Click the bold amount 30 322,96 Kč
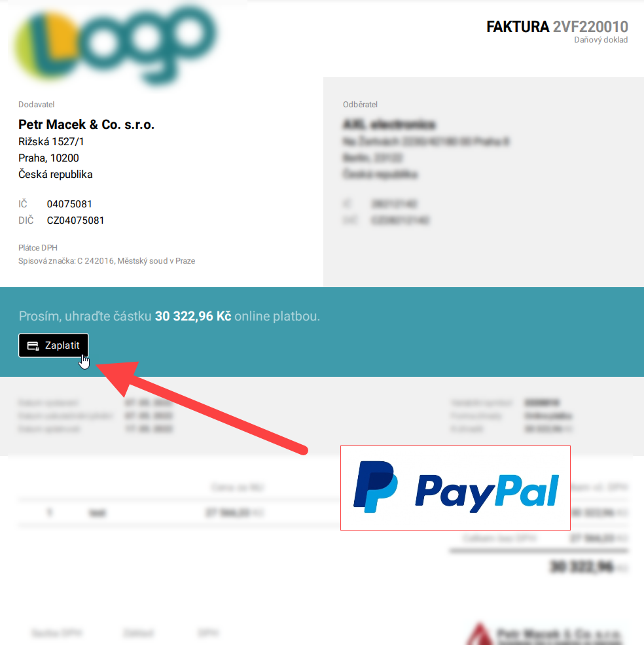This screenshot has width=644, height=645. (193, 316)
